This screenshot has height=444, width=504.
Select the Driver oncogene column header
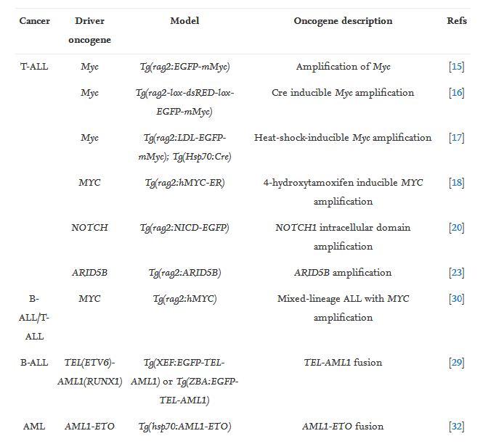(89, 30)
